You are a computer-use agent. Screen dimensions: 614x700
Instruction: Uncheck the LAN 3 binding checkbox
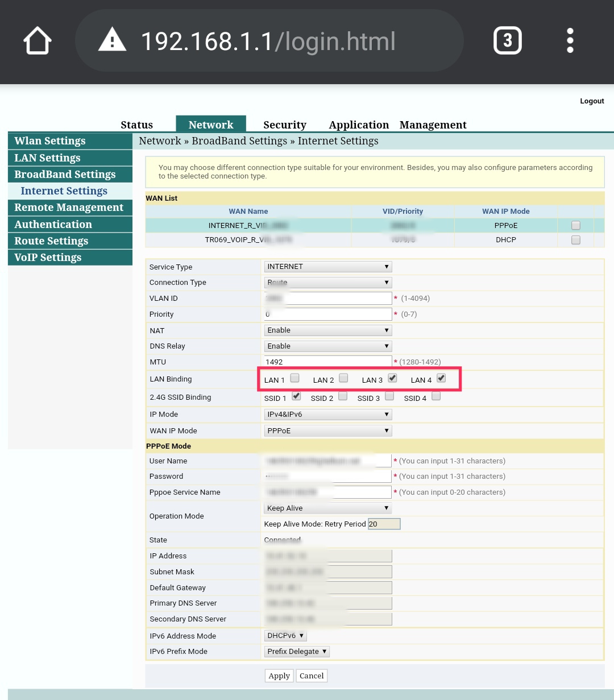pyautogui.click(x=393, y=377)
